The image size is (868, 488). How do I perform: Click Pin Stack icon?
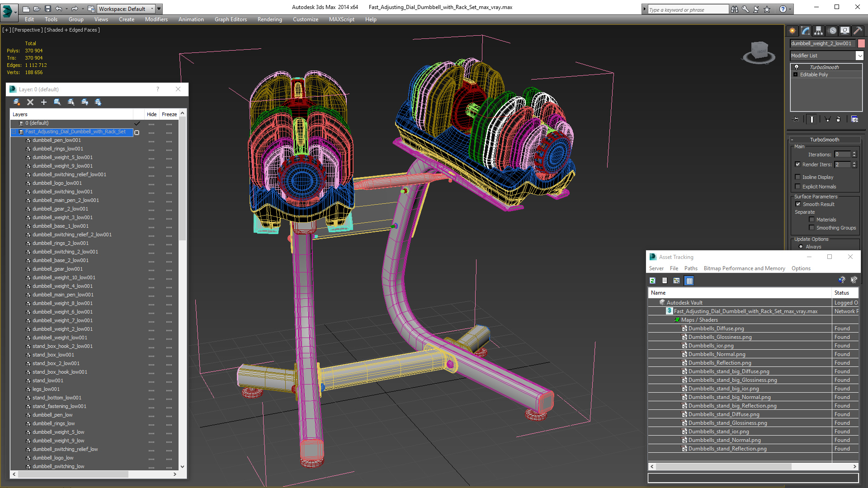(x=796, y=119)
